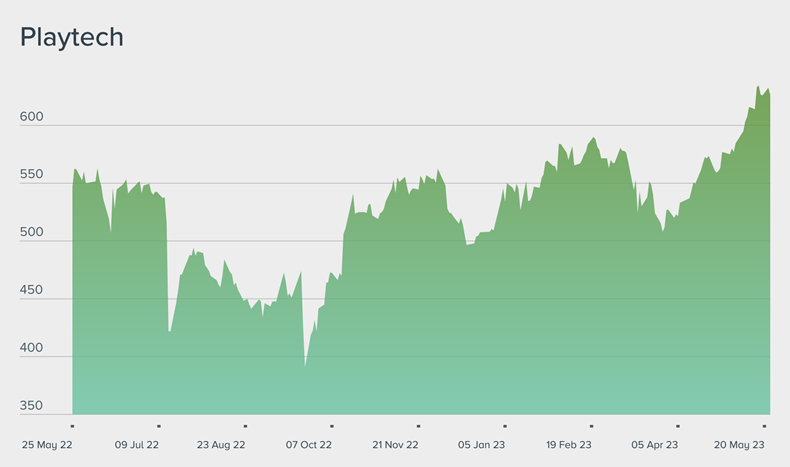This screenshot has height=467, width=790.
Task: Click the 19 Feb 23 date label
Action: point(568,444)
